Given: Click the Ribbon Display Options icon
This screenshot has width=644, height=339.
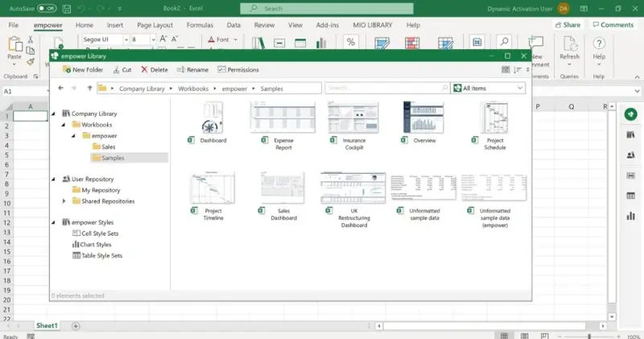Looking at the screenshot, I should [x=583, y=8].
